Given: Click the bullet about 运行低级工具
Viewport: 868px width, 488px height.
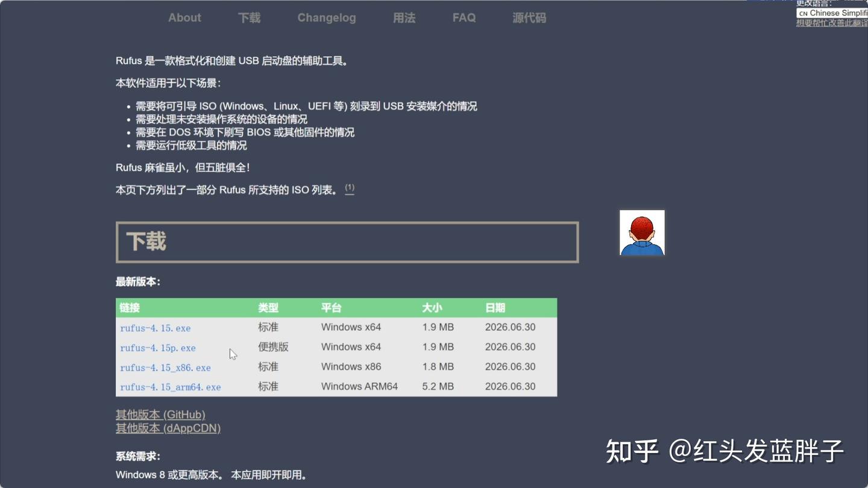Looking at the screenshot, I should [191, 146].
